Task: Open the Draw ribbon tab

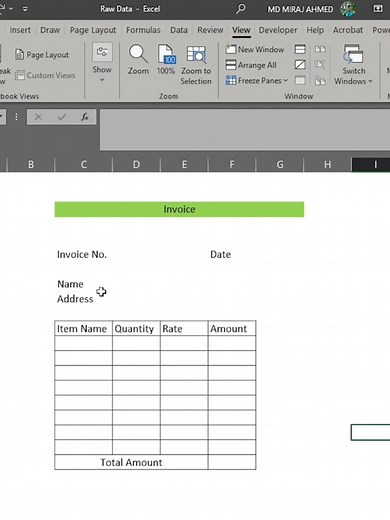Action: (50, 30)
